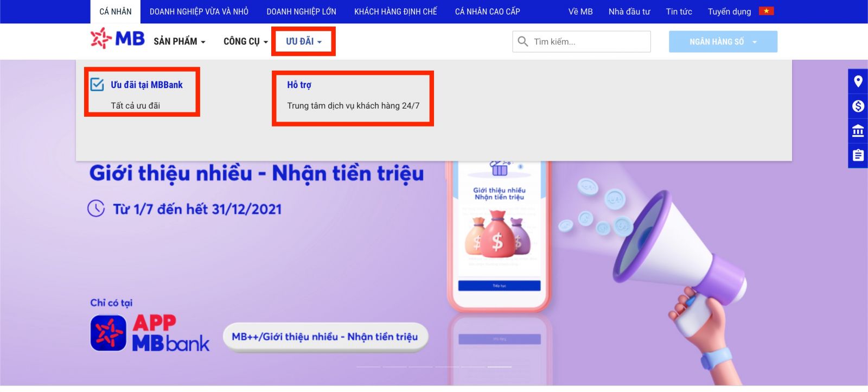Open the Tin tức link

pos(679,11)
